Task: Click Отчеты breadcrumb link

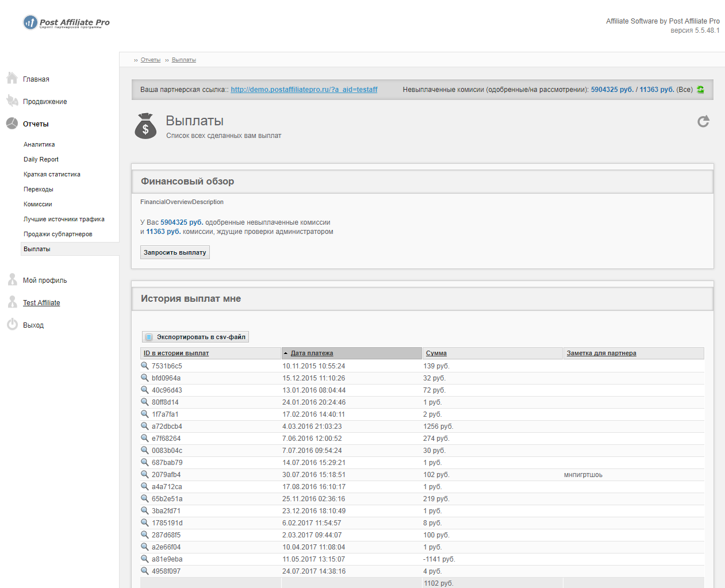Action: click(150, 60)
